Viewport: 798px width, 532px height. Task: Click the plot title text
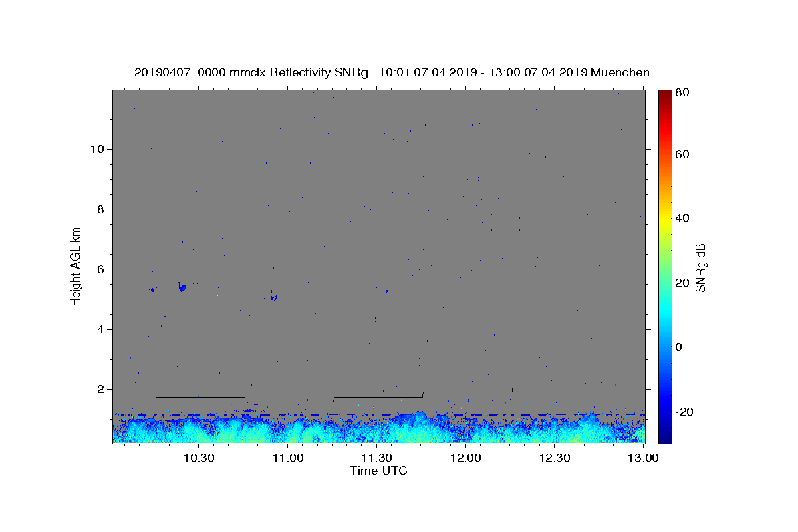pos(392,73)
